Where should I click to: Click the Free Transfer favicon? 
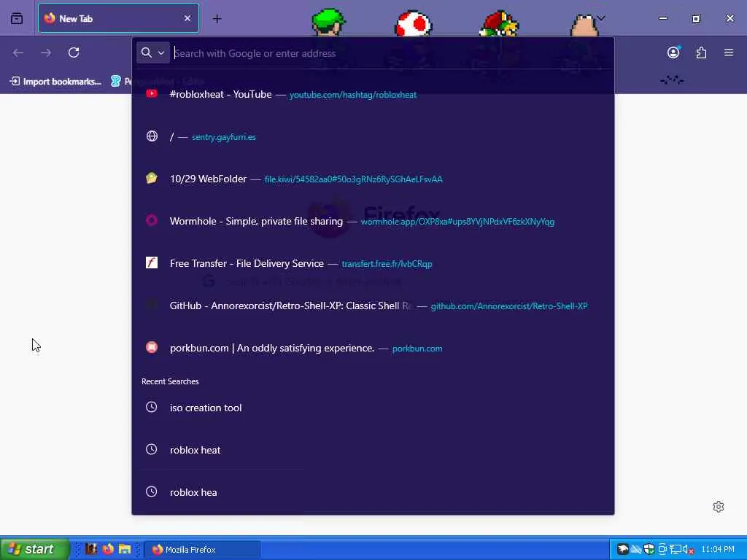pos(152,262)
